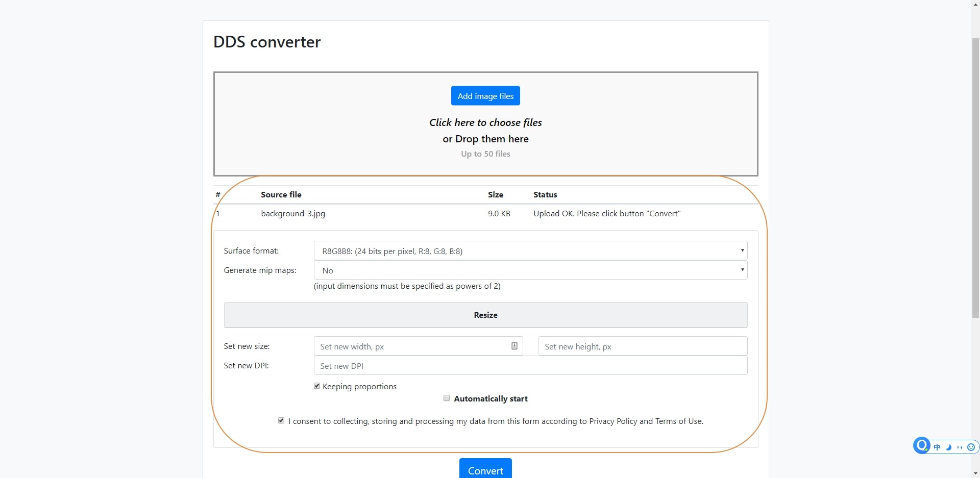This screenshot has height=478, width=980.
Task: Click the input method logo icon
Action: click(x=922, y=446)
